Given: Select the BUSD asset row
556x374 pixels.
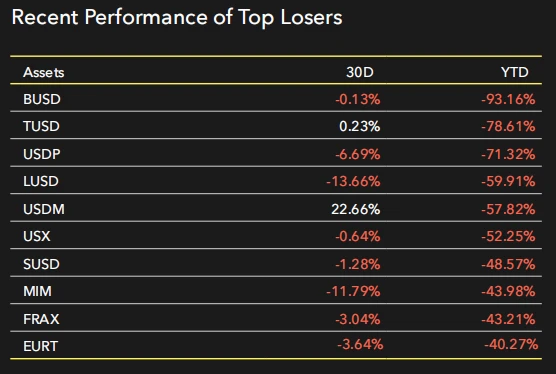Looking at the screenshot, I should (276, 99).
